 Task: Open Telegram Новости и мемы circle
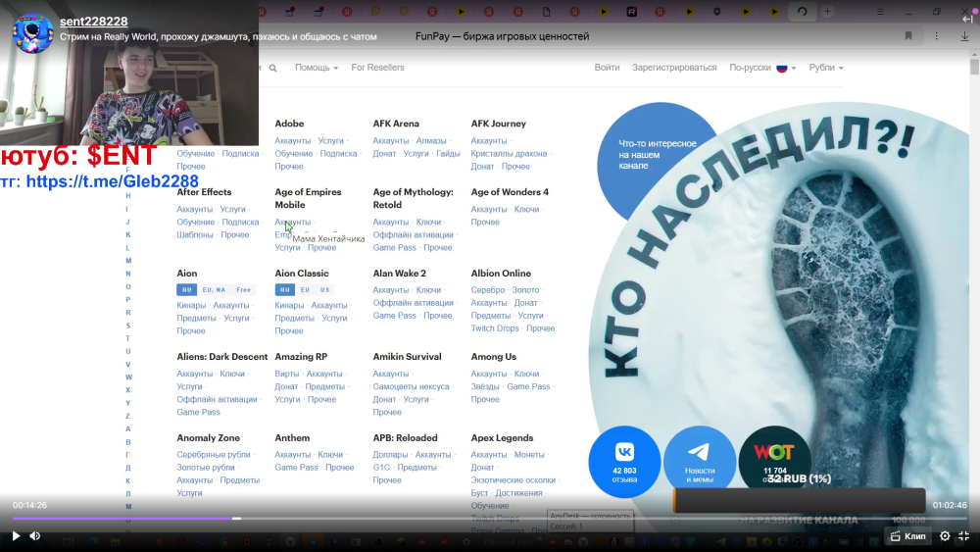tap(700, 462)
